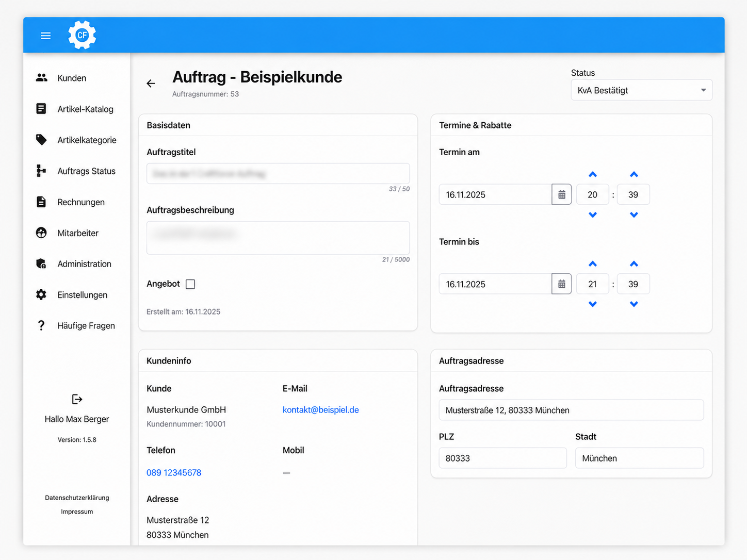Open calendar picker for Termin am
The image size is (747, 560).
click(x=562, y=194)
